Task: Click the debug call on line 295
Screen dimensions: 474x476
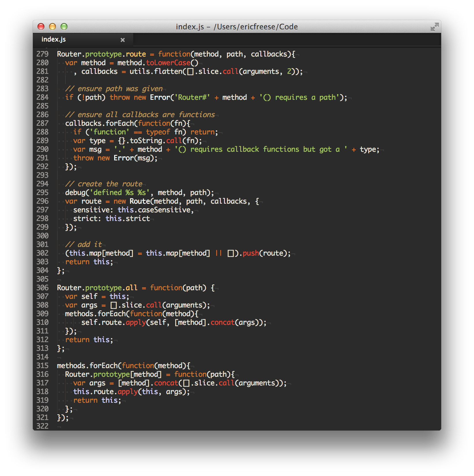Action: (140, 192)
